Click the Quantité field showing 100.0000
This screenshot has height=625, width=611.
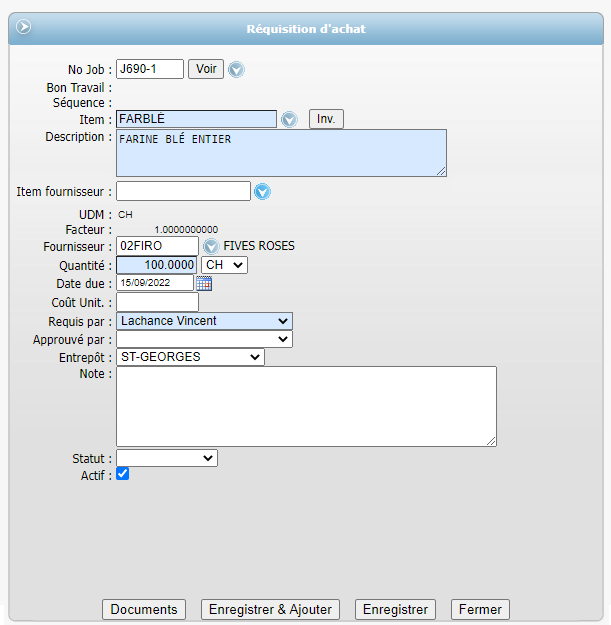[x=157, y=265]
